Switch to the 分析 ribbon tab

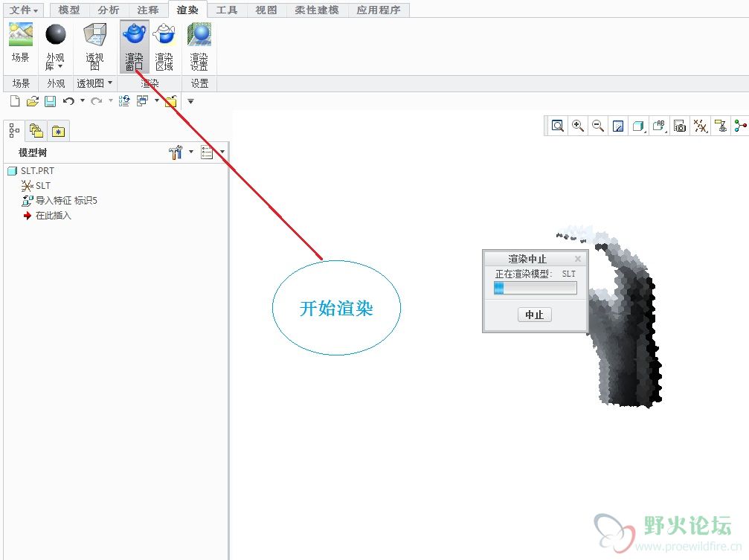(x=109, y=10)
